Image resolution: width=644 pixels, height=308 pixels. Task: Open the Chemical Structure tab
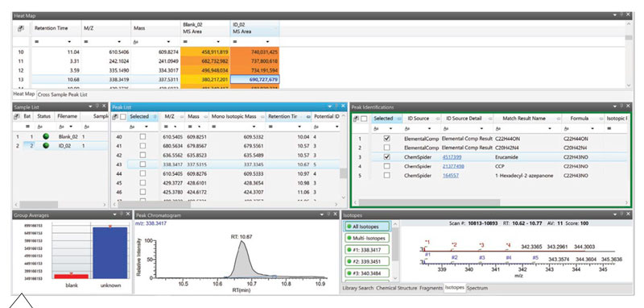397,289
